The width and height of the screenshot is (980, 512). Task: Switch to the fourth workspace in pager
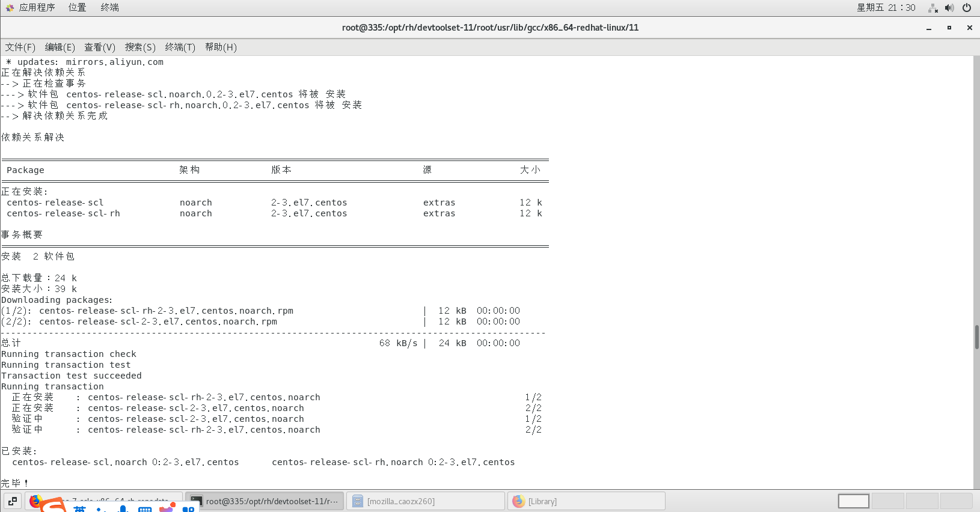pyautogui.click(x=957, y=501)
